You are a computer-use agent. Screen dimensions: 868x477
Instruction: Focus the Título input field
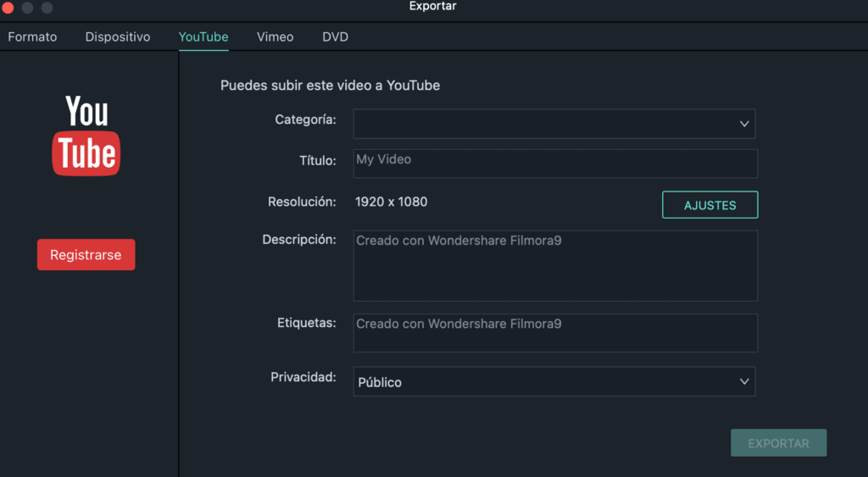555,164
